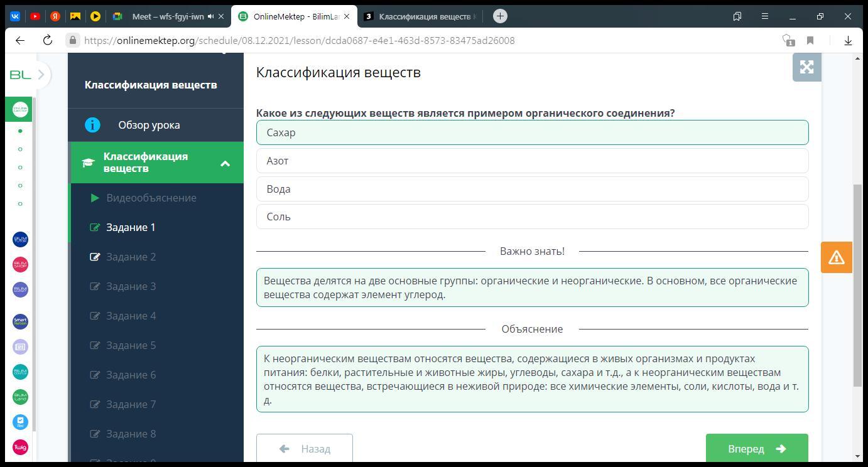Open Twig from the sidebar
The image size is (868, 467).
[21, 448]
